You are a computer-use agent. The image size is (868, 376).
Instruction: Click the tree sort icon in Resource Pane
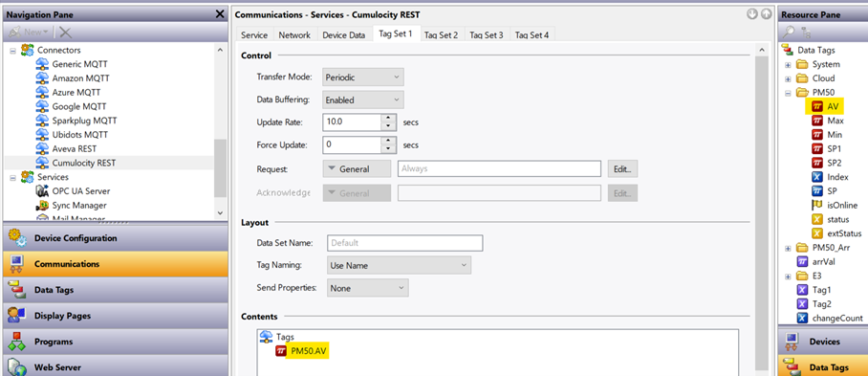(x=806, y=33)
